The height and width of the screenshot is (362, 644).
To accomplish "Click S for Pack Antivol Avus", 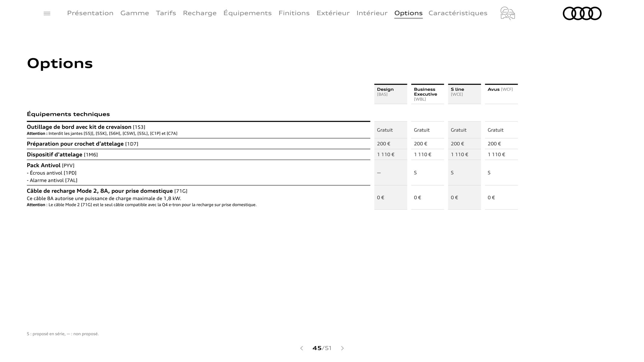I will click(489, 173).
